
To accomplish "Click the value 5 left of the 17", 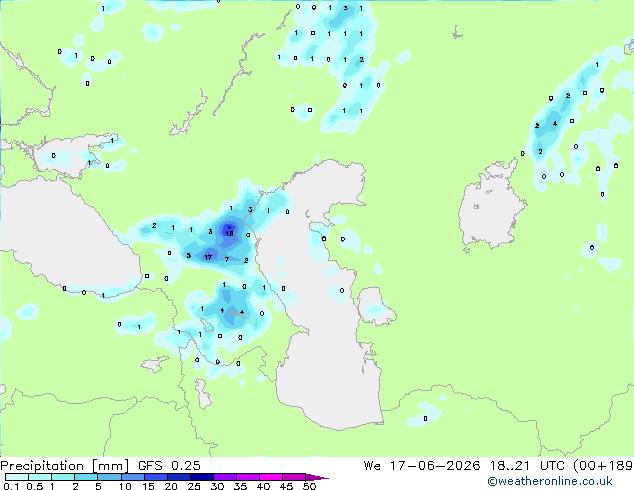I will (188, 256).
